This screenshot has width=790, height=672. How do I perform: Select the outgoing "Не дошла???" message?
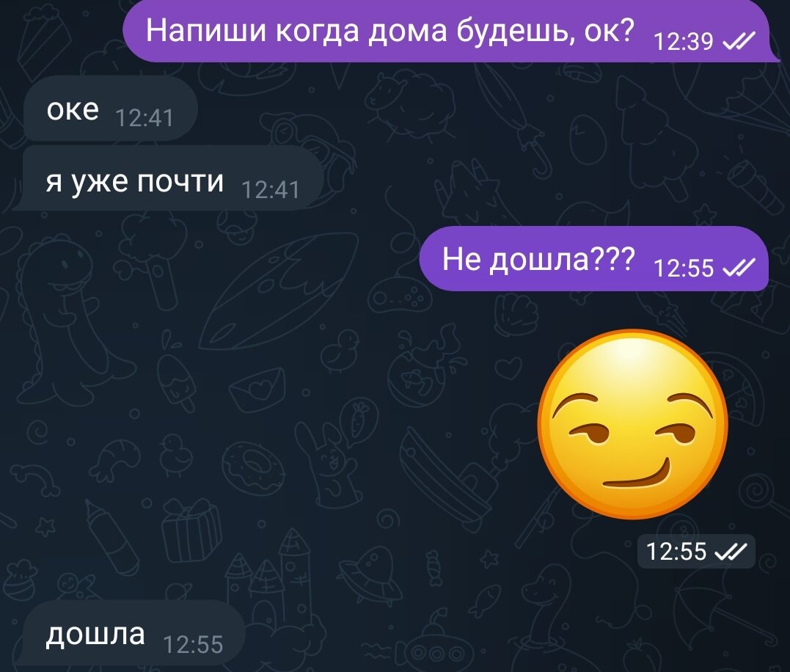tap(594, 258)
